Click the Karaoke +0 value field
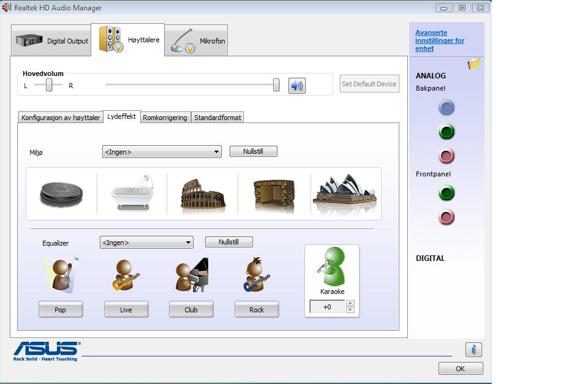 coord(327,307)
